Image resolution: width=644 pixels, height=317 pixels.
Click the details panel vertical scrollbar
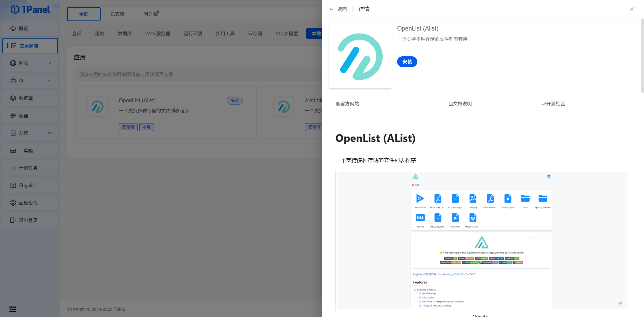point(642,56)
